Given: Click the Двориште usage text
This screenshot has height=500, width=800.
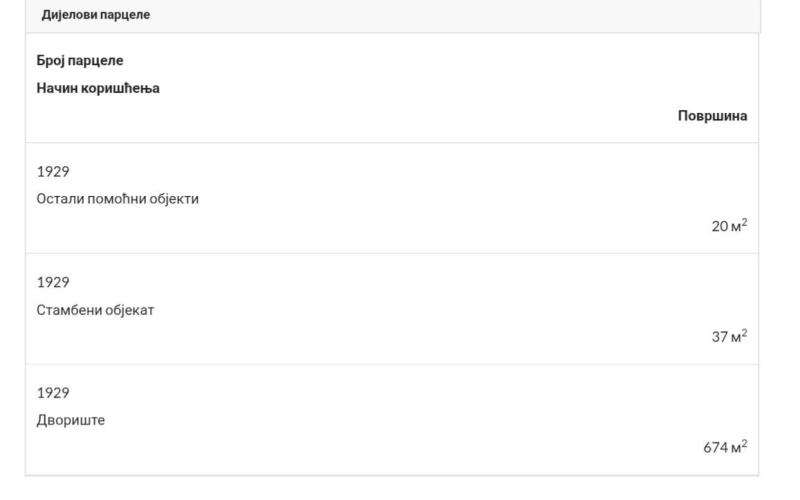Looking at the screenshot, I should (70, 420).
